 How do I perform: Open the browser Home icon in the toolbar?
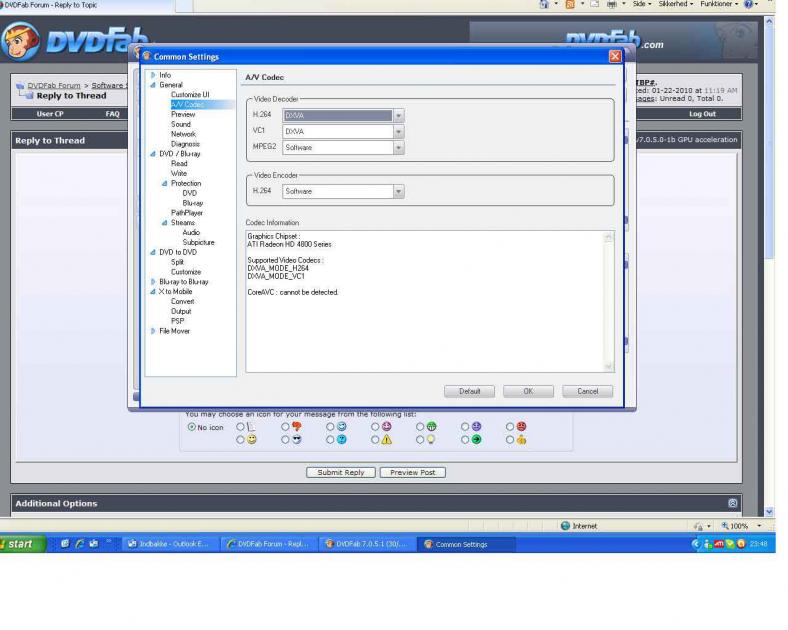544,4
